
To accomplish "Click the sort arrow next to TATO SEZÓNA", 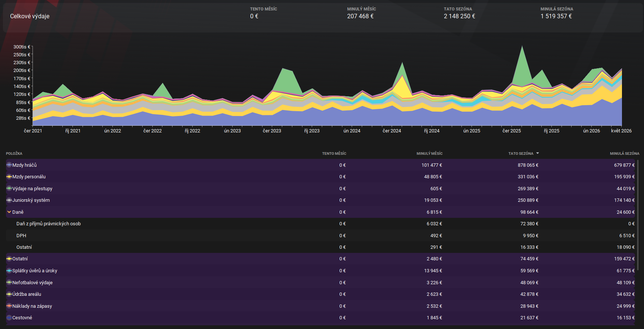I will pyautogui.click(x=538, y=153).
